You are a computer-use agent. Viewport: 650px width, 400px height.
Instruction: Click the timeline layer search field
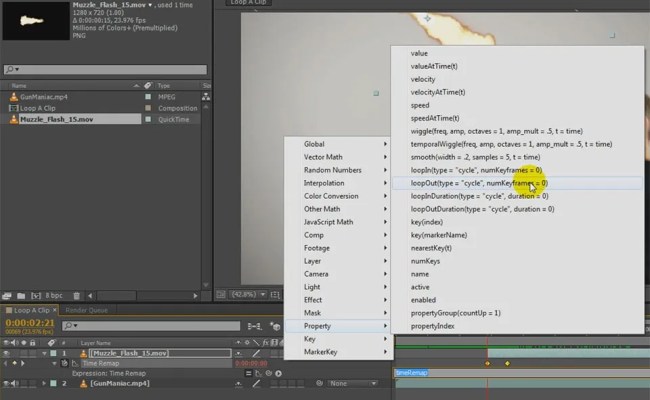pyautogui.click(x=151, y=326)
